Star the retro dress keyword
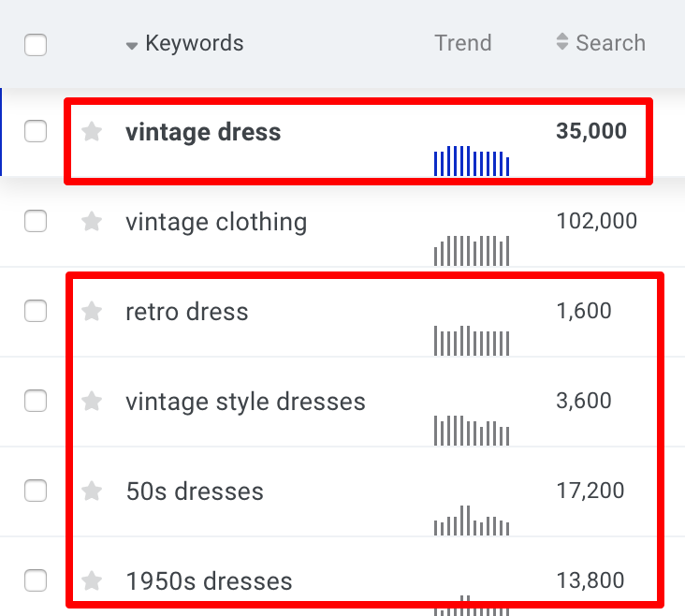This screenshot has width=685, height=616. (x=92, y=312)
